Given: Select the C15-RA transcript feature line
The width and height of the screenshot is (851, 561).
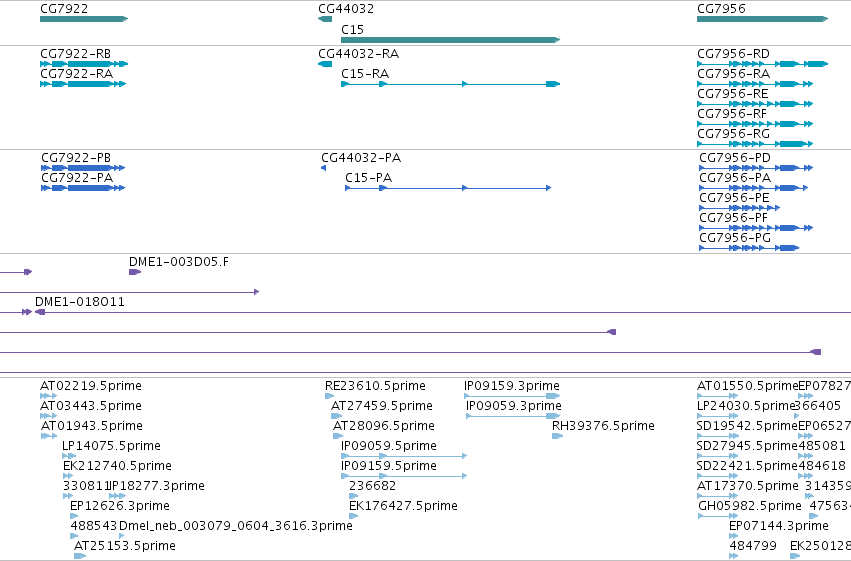Looking at the screenshot, I should [450, 84].
